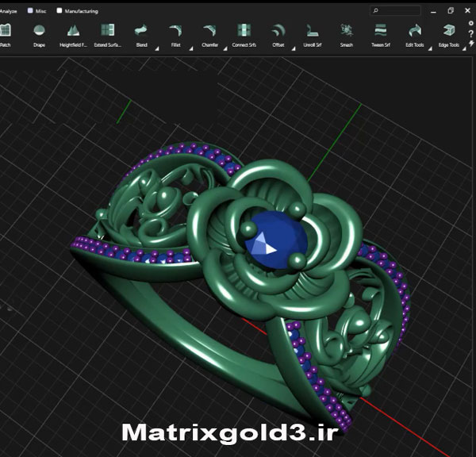Switch to the Misc tab
The width and height of the screenshot is (476, 457).
(x=37, y=11)
